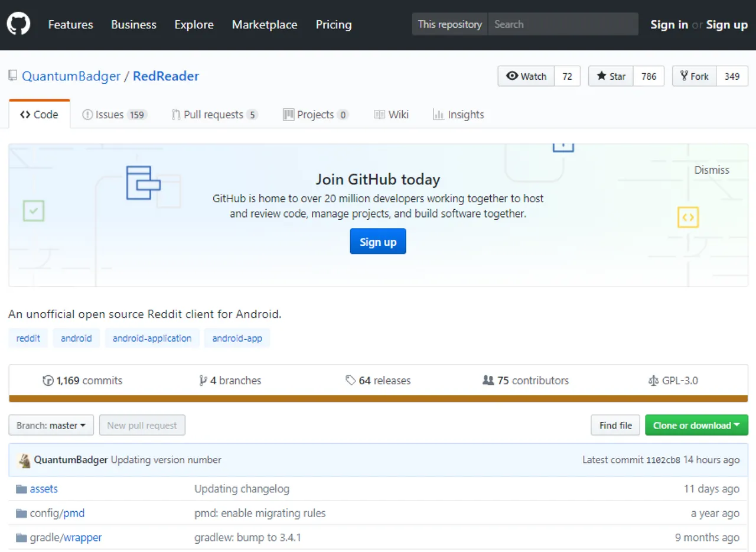Click the '11 days ago' timestamp
The width and height of the screenshot is (756, 552).
click(x=712, y=489)
